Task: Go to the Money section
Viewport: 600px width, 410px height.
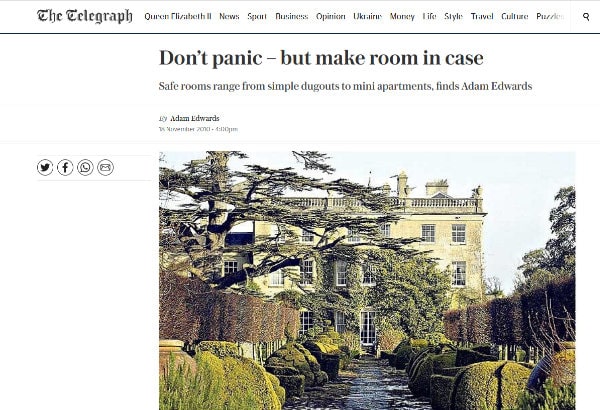Action: point(402,16)
